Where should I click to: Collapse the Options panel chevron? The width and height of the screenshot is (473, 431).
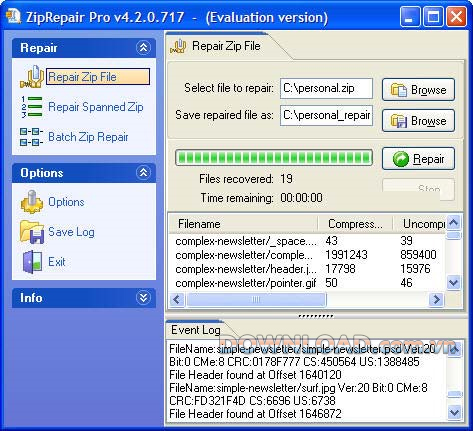coord(143,173)
